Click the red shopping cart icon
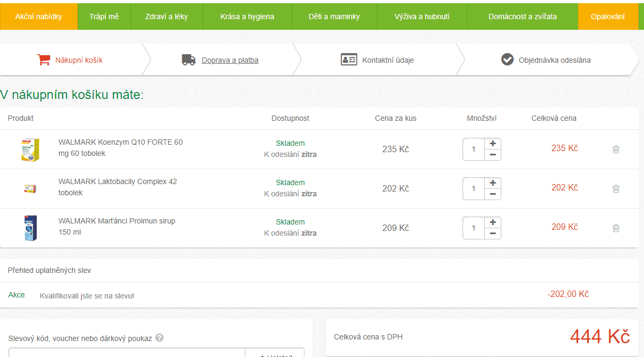This screenshot has width=644, height=357. tap(43, 60)
